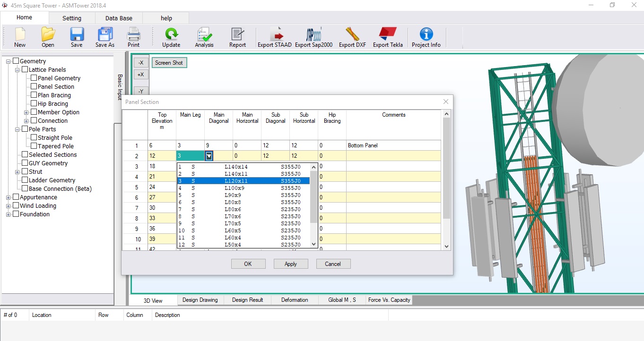
Task: Export the drawing as DXF
Action: pyautogui.click(x=353, y=37)
